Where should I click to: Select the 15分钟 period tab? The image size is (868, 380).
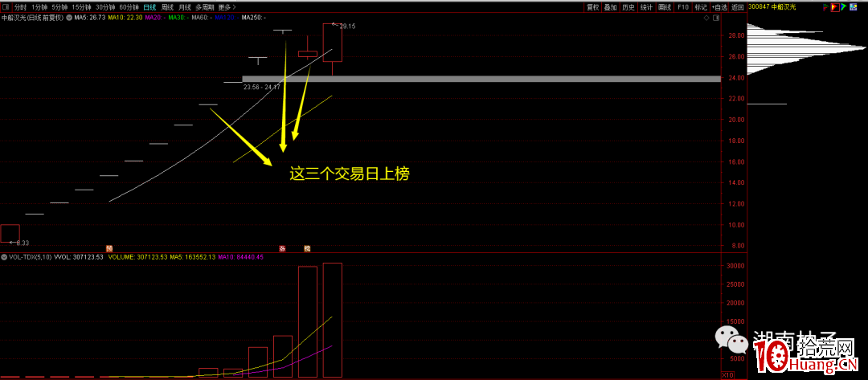click(81, 7)
